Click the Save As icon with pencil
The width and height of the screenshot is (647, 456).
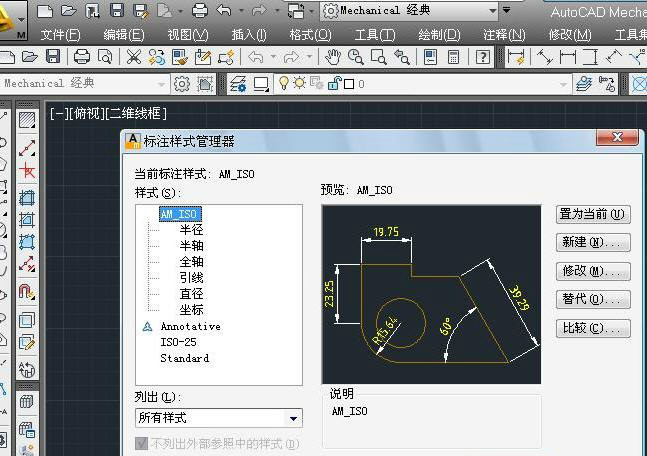click(141, 11)
